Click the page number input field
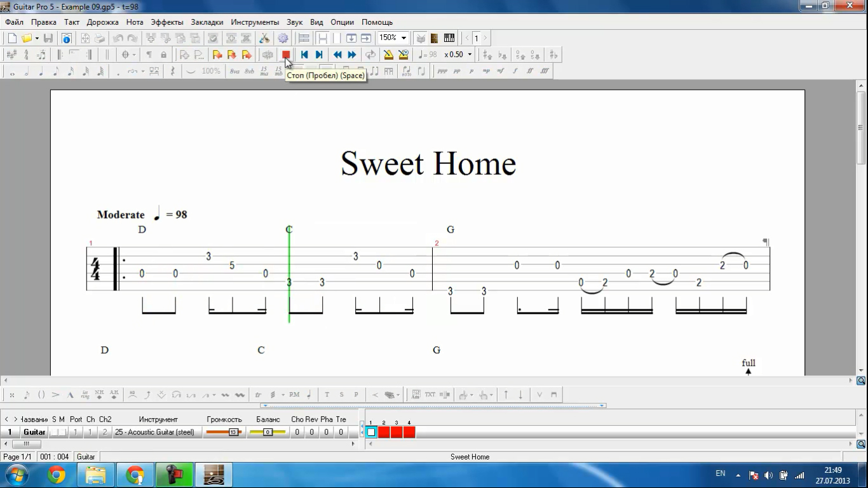This screenshot has height=488, width=868. coord(476,38)
